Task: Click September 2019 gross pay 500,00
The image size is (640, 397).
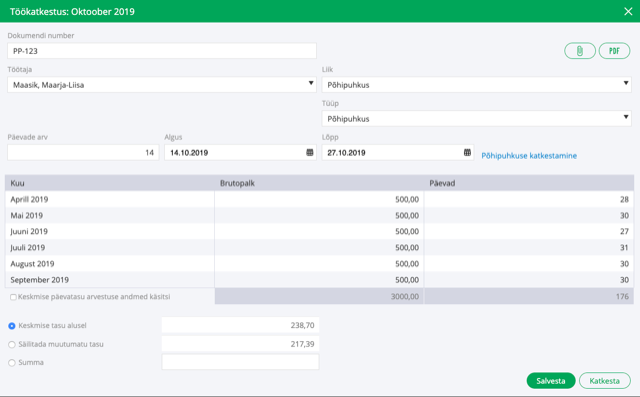Action: click(407, 280)
